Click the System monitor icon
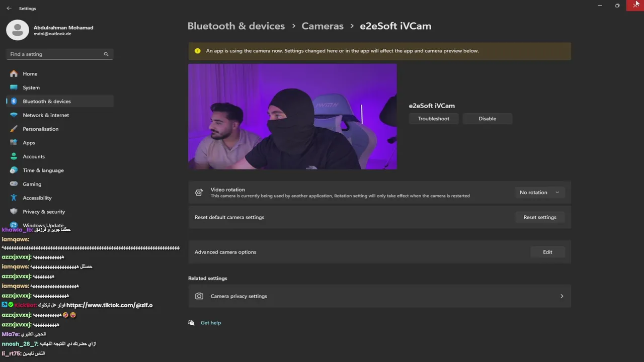The height and width of the screenshot is (362, 644). point(14,87)
